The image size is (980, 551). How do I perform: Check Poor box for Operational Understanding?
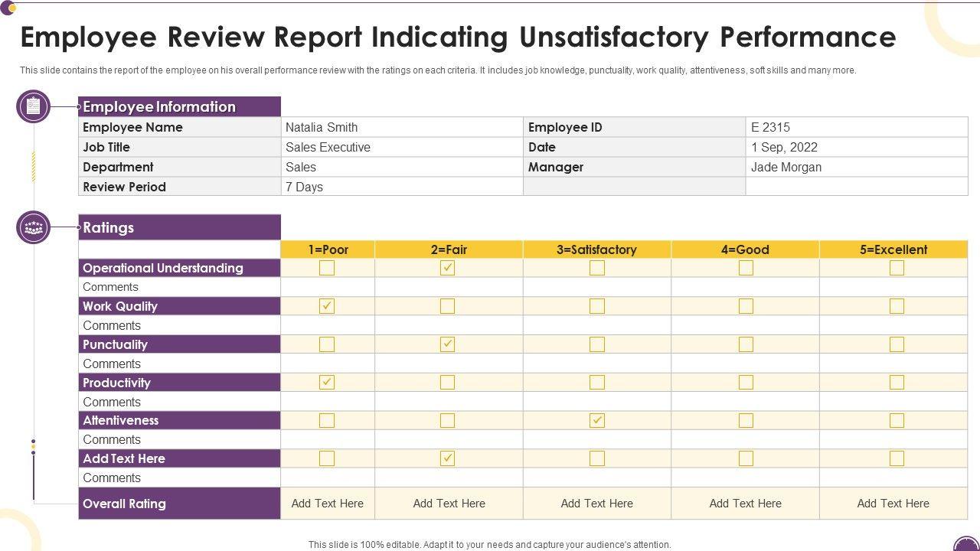point(327,268)
